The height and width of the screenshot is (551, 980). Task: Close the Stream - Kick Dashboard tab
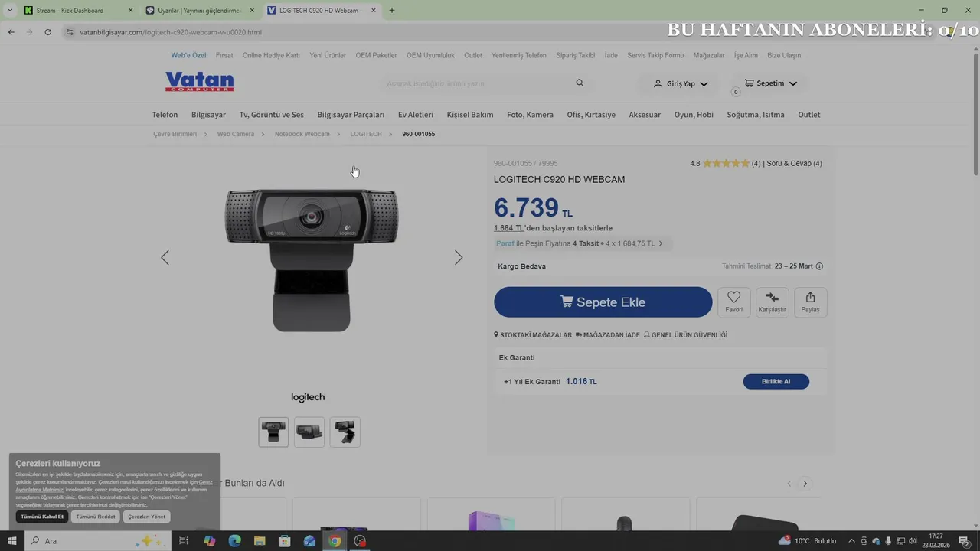pos(130,11)
